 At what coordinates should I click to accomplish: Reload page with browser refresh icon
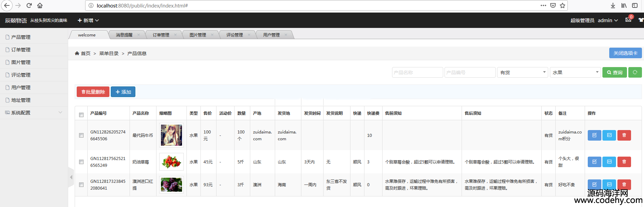[29, 5]
